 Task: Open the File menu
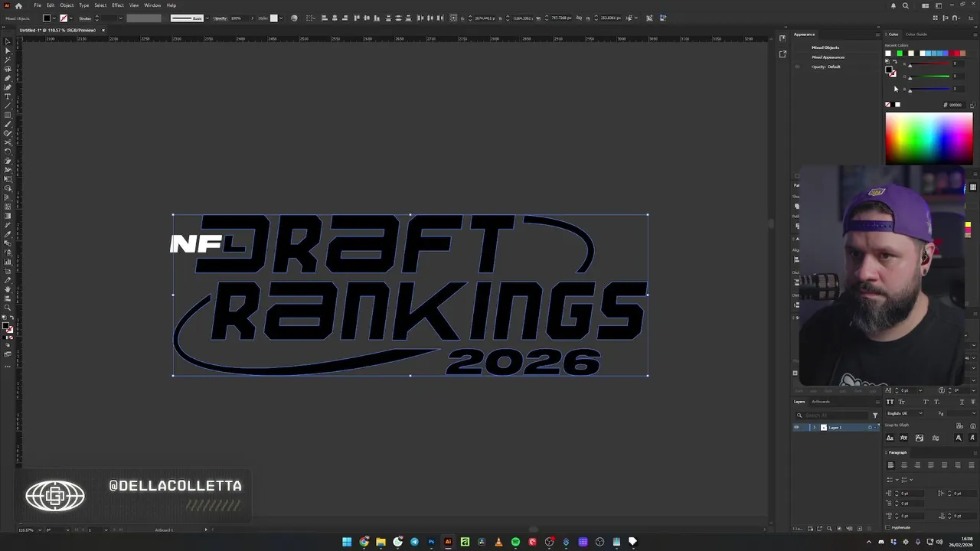(x=38, y=5)
